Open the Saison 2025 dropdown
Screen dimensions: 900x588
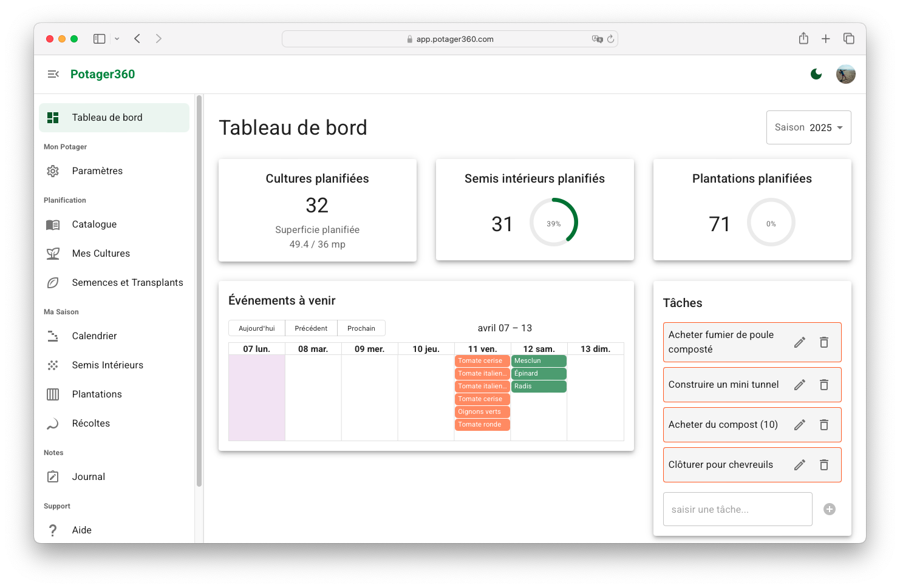tap(808, 127)
